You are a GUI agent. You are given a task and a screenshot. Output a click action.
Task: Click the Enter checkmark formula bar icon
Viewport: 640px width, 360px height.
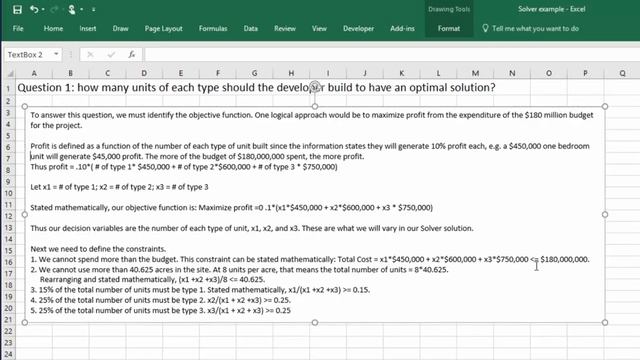(x=111, y=55)
